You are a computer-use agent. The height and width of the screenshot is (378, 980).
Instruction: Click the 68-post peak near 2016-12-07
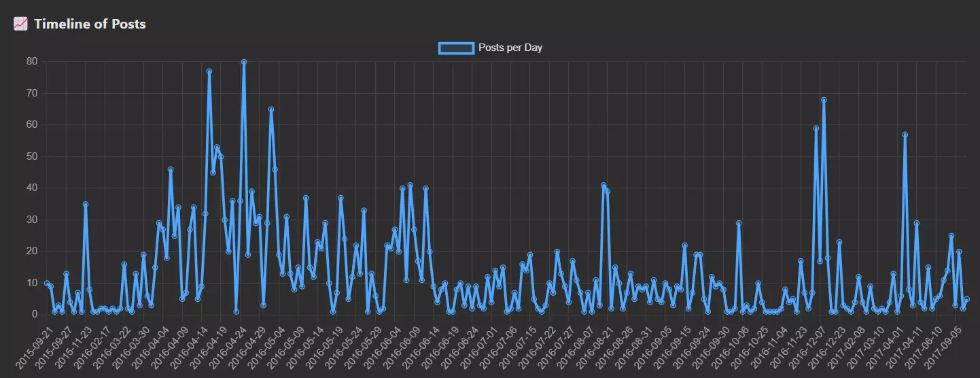pyautogui.click(x=824, y=100)
